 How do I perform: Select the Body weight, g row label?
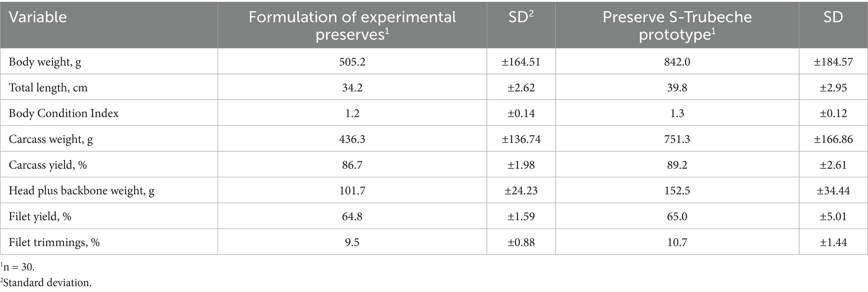point(45,62)
